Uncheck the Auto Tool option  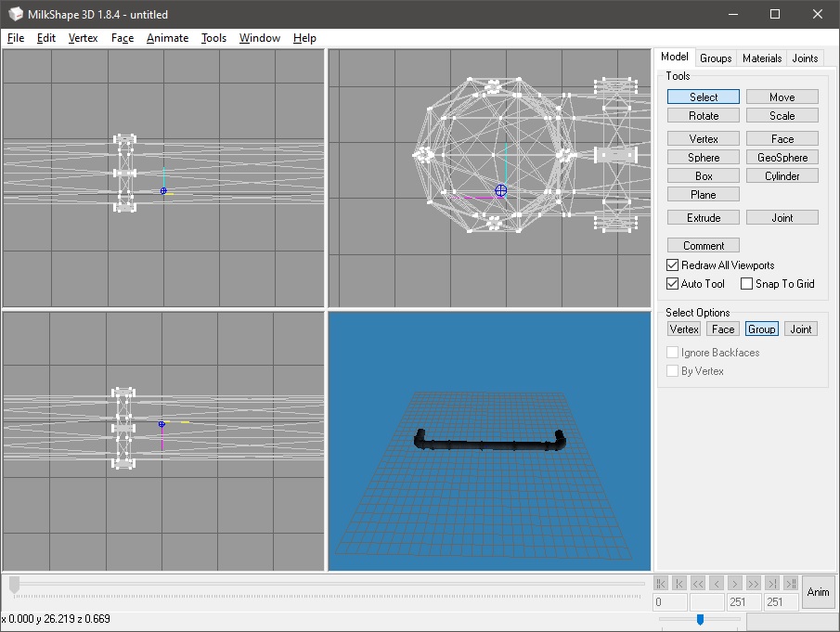point(673,284)
